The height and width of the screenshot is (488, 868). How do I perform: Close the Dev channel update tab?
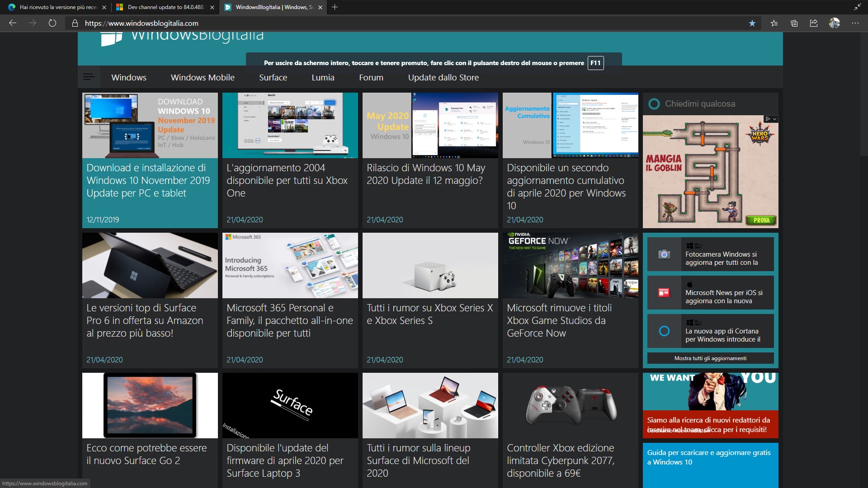212,7
